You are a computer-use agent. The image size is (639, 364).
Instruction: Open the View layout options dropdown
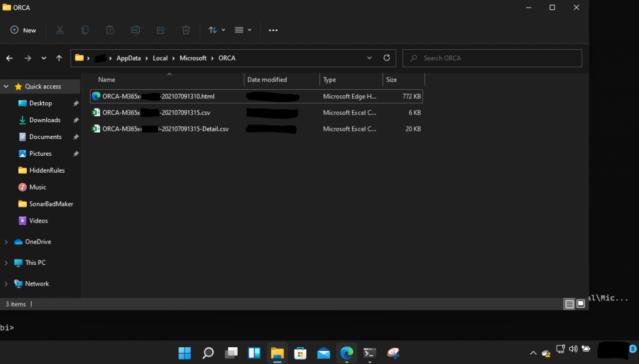[243, 30]
